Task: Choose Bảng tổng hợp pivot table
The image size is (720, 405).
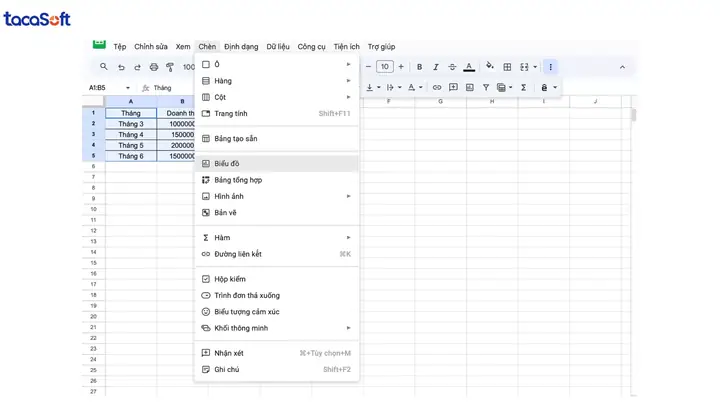Action: (276, 180)
